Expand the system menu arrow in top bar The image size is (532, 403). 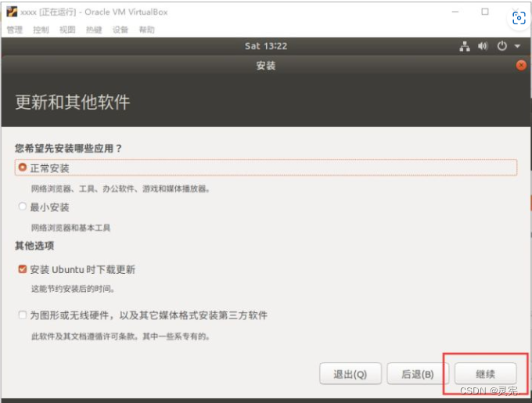(x=517, y=46)
